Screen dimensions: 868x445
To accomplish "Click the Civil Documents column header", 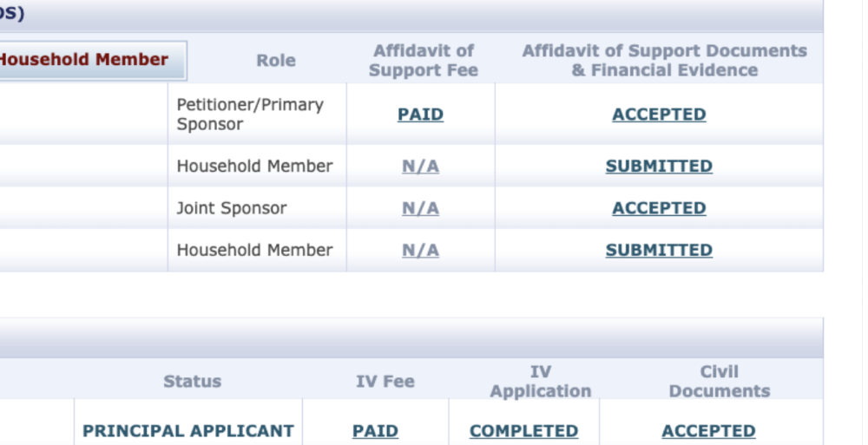I will tap(719, 382).
